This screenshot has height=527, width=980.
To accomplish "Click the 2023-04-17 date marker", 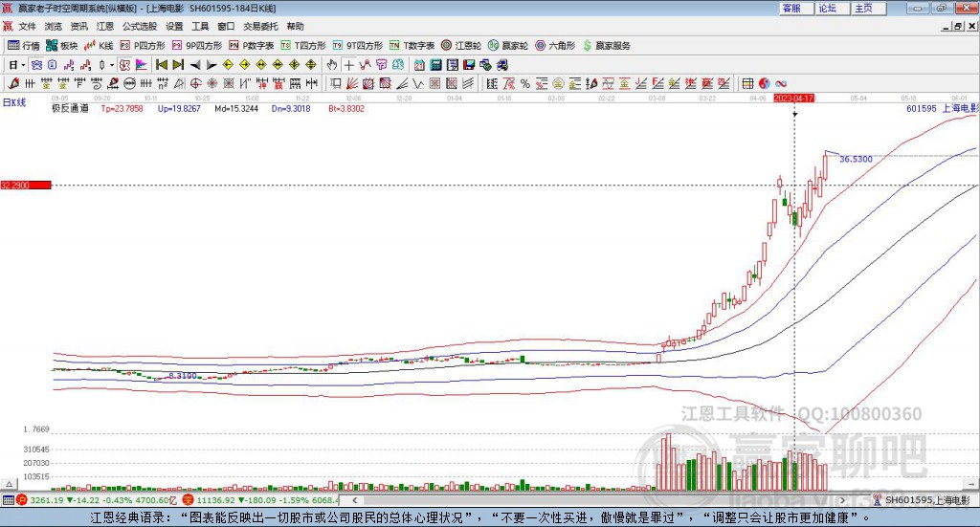I will tap(793, 99).
